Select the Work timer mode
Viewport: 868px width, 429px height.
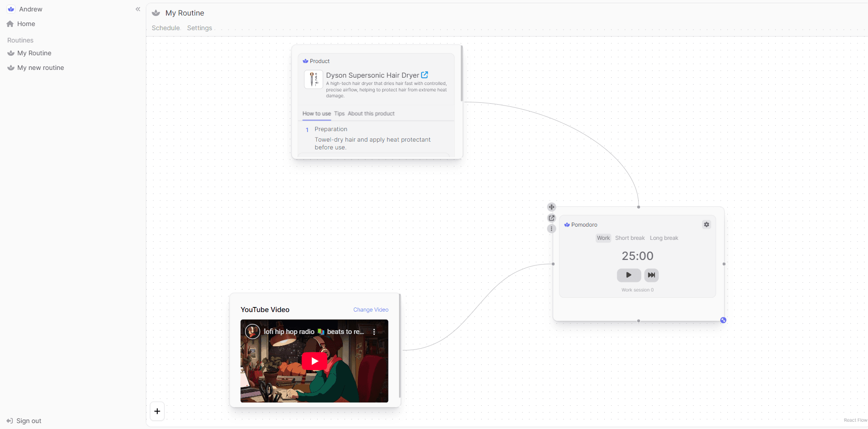tap(603, 238)
